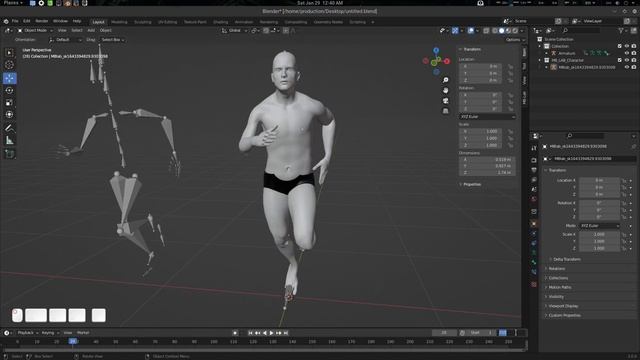This screenshot has width=640, height=360.
Task: Switch to the Modeling workspace tab
Action: pos(119,22)
